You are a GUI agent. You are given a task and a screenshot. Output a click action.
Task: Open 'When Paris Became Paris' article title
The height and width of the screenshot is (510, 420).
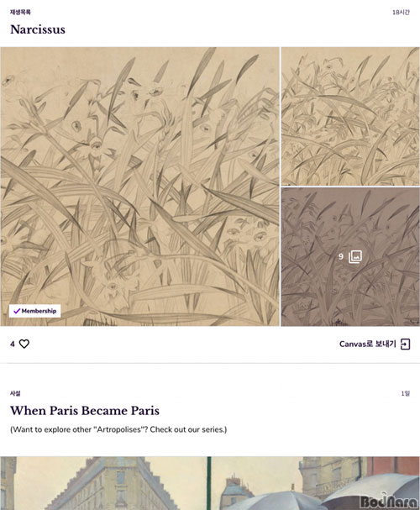pyautogui.click(x=85, y=411)
